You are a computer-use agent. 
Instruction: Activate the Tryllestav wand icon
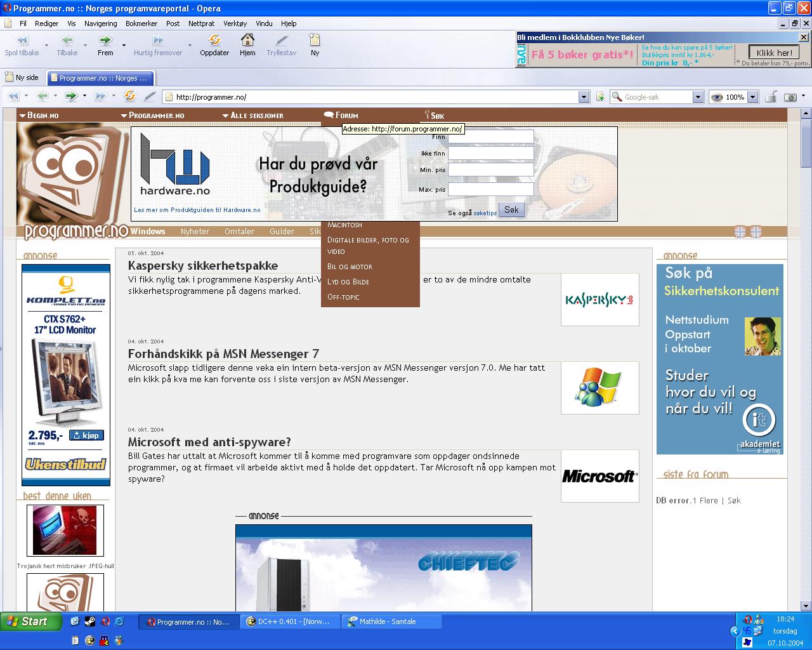click(x=282, y=40)
